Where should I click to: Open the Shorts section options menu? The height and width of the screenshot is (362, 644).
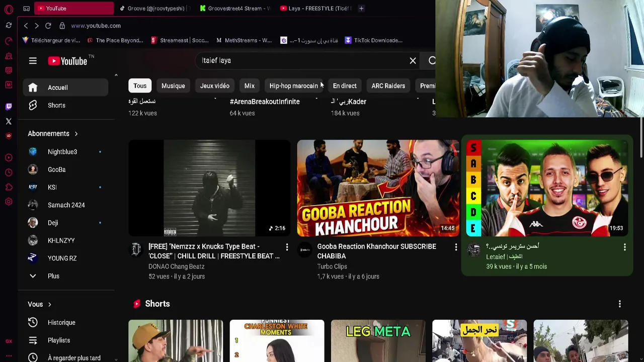(619, 304)
